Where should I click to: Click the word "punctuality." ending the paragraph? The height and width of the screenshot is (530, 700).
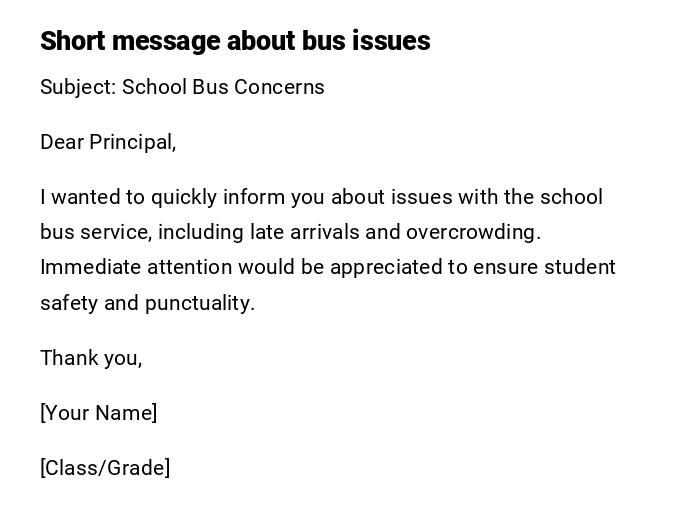click(200, 303)
